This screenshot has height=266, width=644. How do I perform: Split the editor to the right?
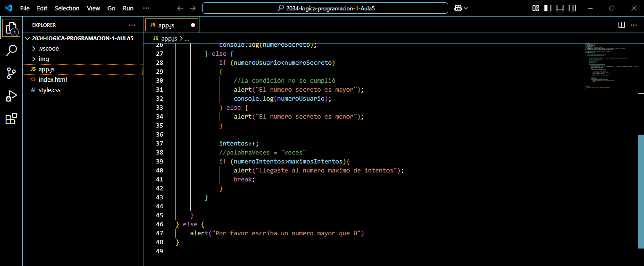pyautogui.click(x=621, y=25)
